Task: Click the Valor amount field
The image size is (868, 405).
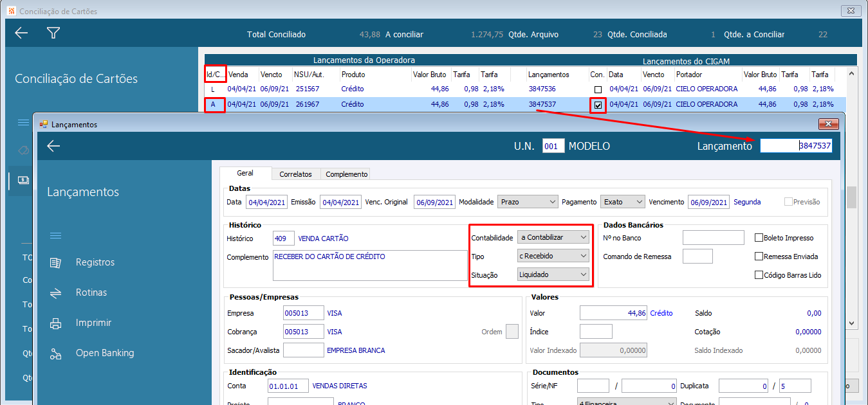Action: 614,313
